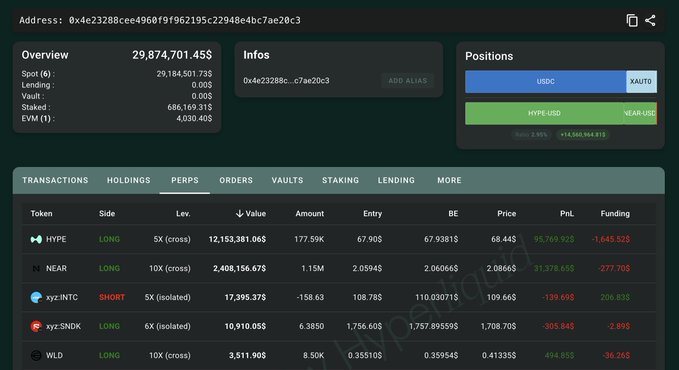
Task: Click EVM value 4,030.40$
Action: 194,119
